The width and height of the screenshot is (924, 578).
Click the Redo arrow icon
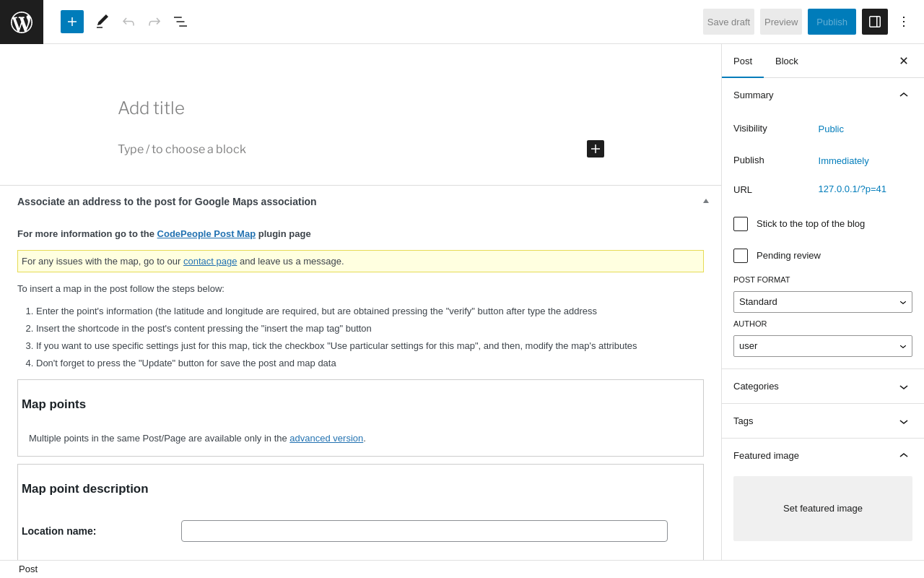pos(154,22)
